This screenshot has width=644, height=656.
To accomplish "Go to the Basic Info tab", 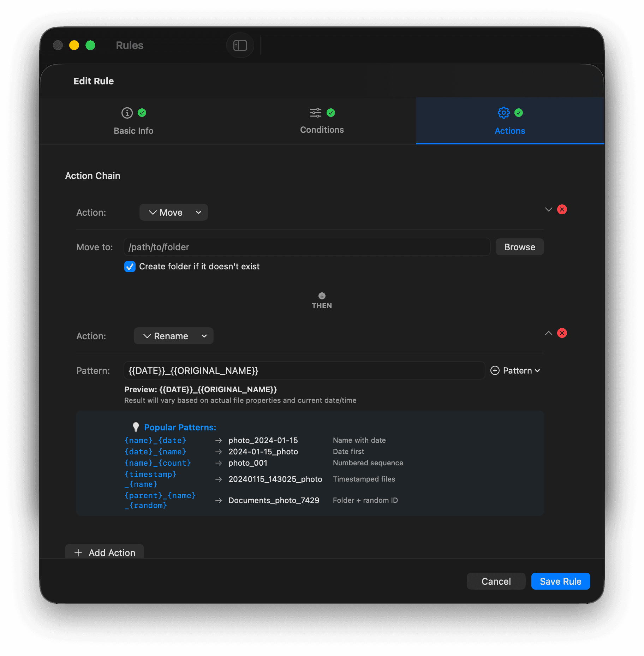I will [133, 130].
